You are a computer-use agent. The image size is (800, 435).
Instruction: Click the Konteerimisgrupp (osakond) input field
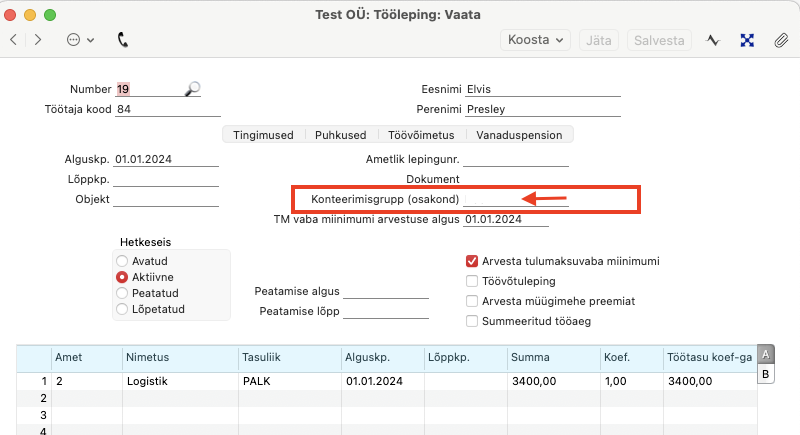click(516, 199)
